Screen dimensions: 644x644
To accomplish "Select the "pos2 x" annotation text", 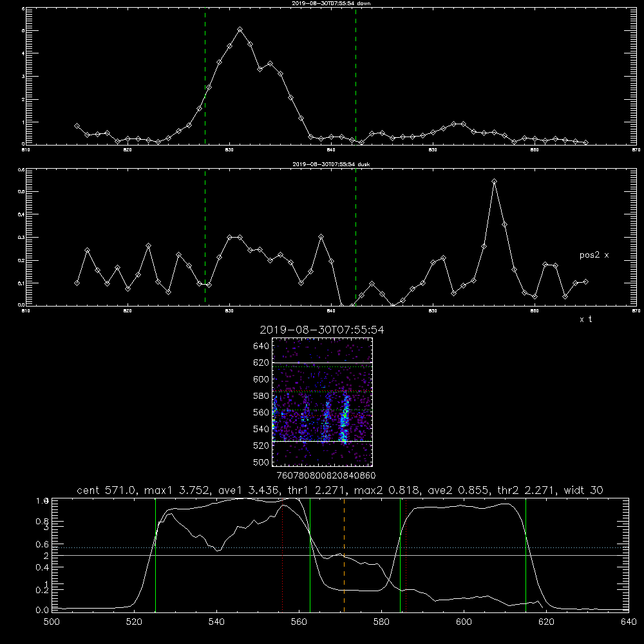I will coord(594,256).
